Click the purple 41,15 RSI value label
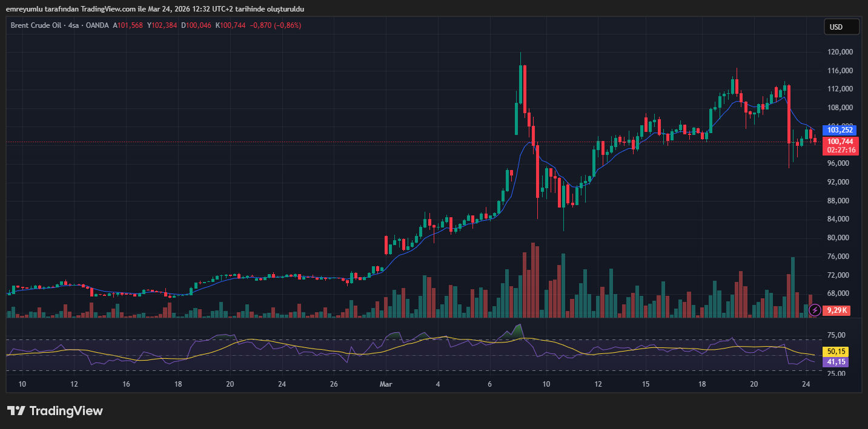This screenshot has height=429, width=868. [835, 362]
